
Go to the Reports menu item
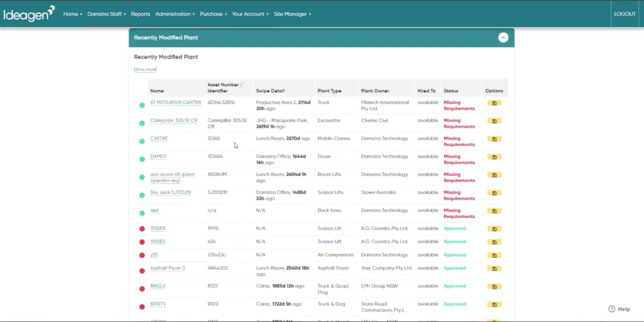coord(140,14)
